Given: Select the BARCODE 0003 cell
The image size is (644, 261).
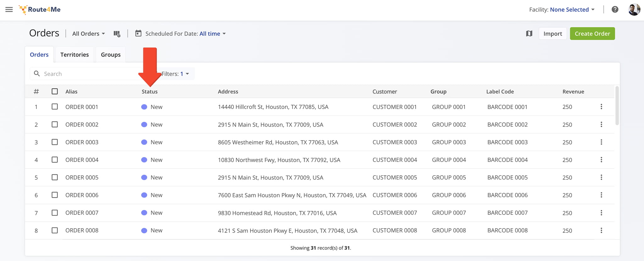Looking at the screenshot, I should coord(508,142).
